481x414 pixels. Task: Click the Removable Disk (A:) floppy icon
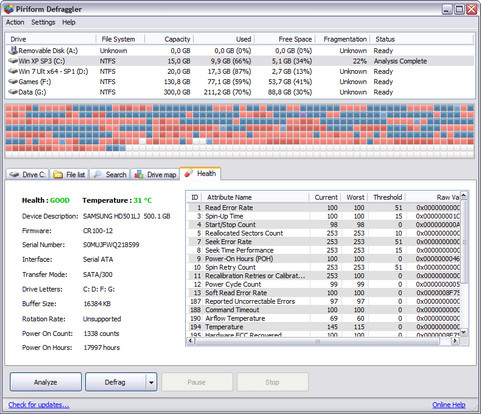point(13,50)
